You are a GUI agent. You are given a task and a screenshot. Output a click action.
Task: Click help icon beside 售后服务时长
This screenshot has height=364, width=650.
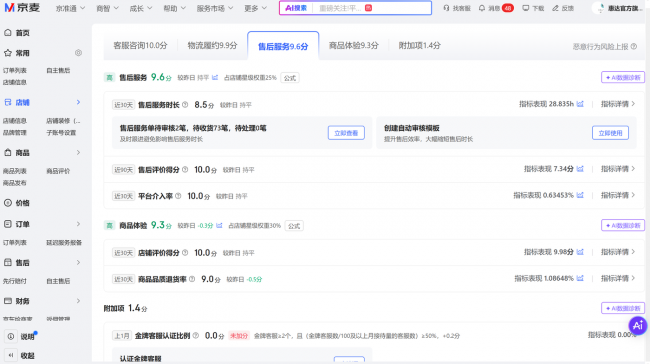[185, 105]
